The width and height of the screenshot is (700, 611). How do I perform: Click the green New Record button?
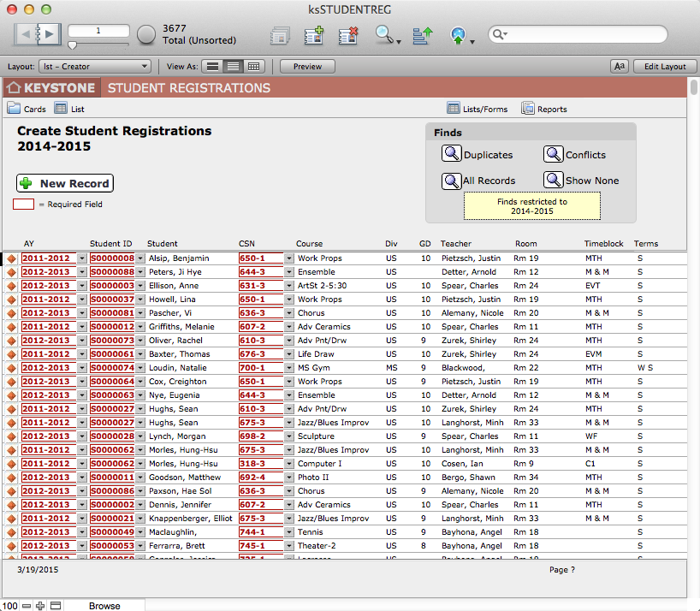65,183
